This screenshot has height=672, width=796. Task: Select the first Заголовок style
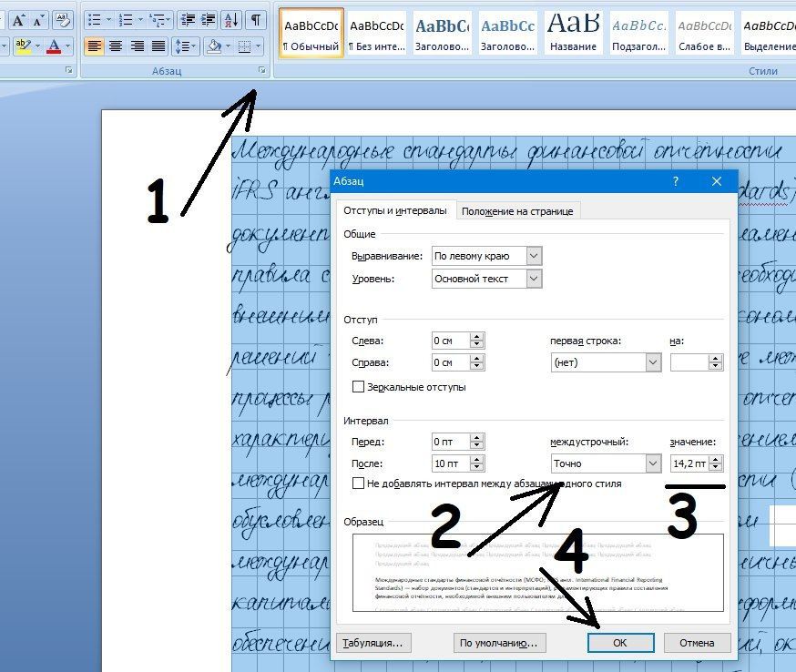pyautogui.click(x=442, y=33)
